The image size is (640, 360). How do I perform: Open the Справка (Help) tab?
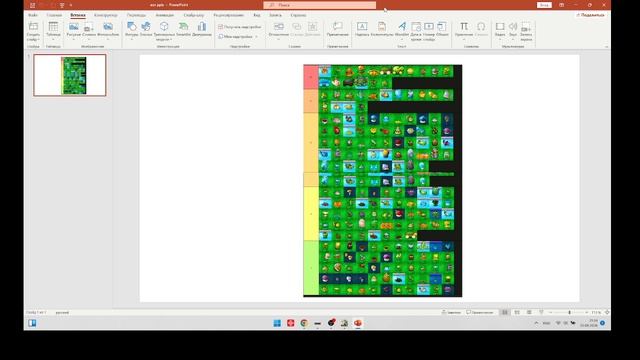pyautogui.click(x=298, y=15)
